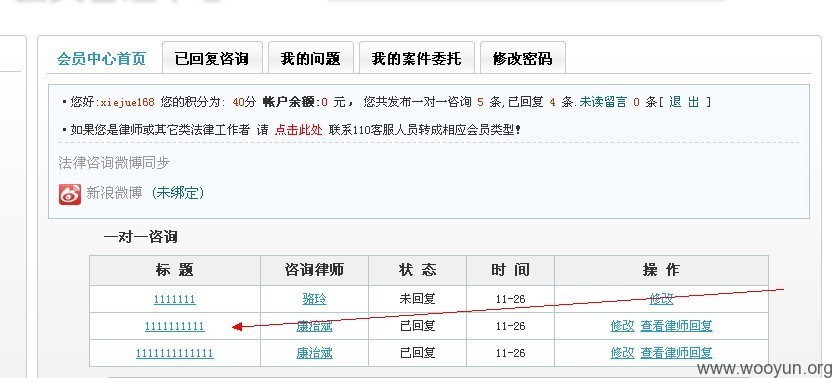Click the red 点击此处 link
Viewport: 833px width, 378px height.
298,130
